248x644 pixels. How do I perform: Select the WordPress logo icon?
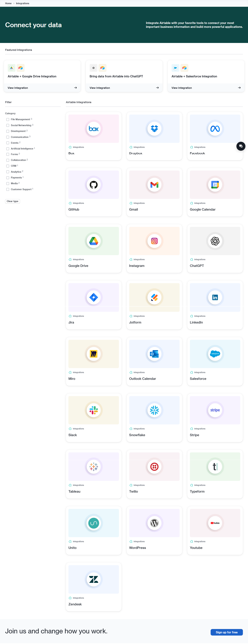pyautogui.click(x=154, y=523)
